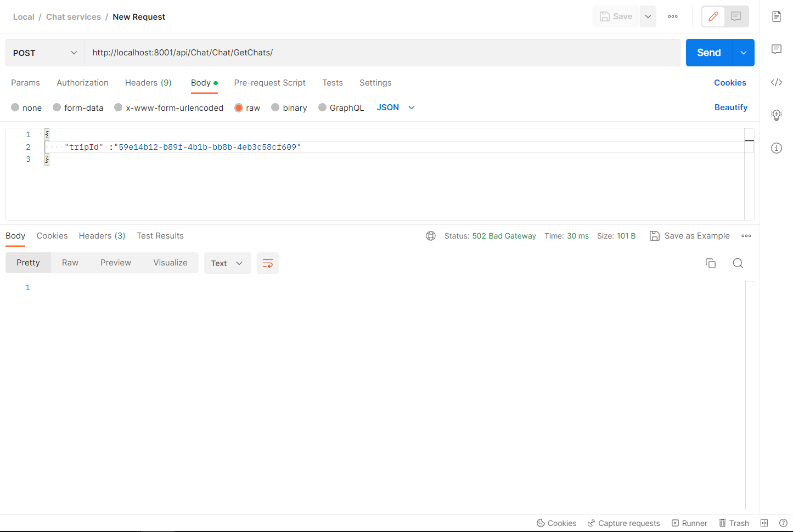Open the comments panel in right sidebar
This screenshot has width=793, height=532.
(776, 49)
